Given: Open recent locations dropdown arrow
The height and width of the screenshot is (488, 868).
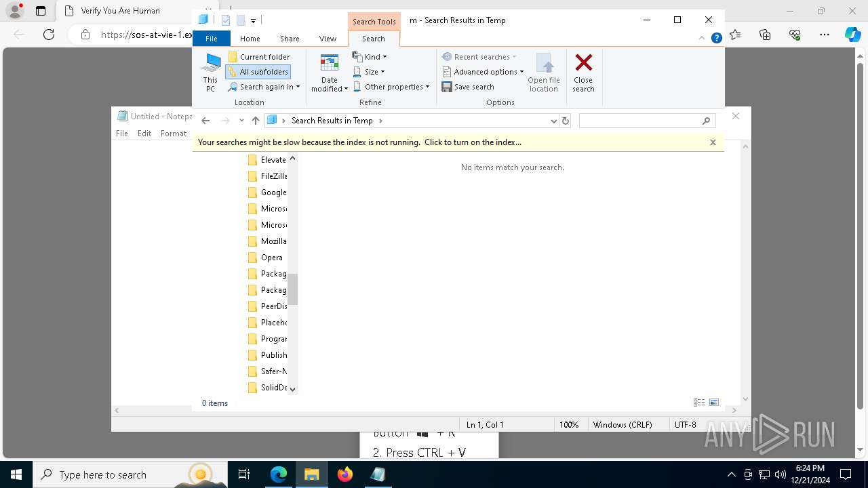Looking at the screenshot, I should point(241,121).
